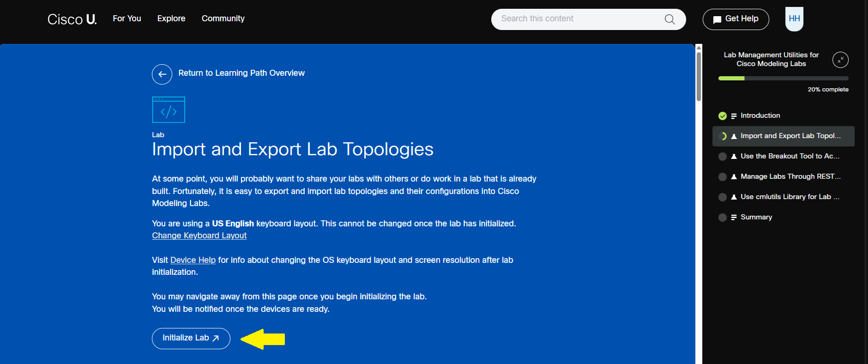The image size is (868, 364).
Task: Open the Explore menu
Action: [171, 18]
